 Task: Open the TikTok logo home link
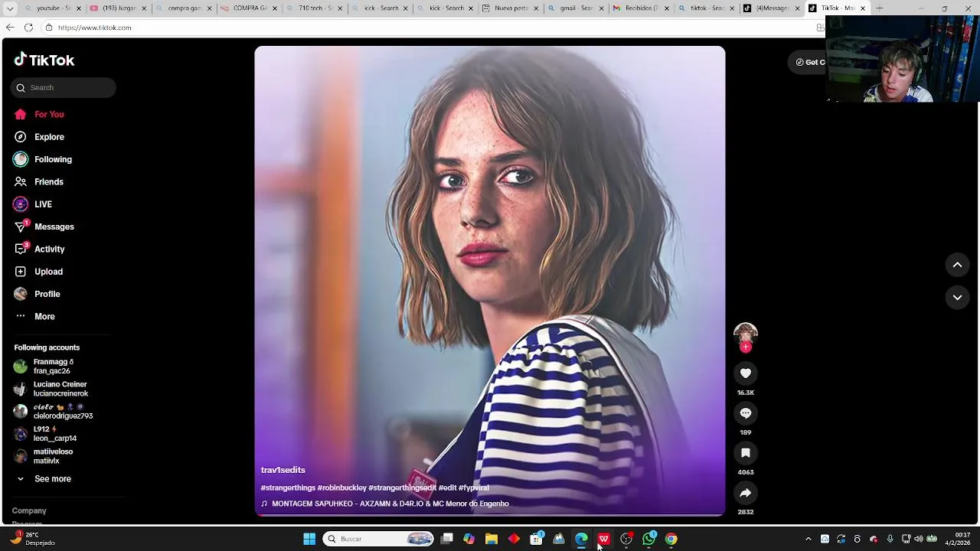[44, 60]
